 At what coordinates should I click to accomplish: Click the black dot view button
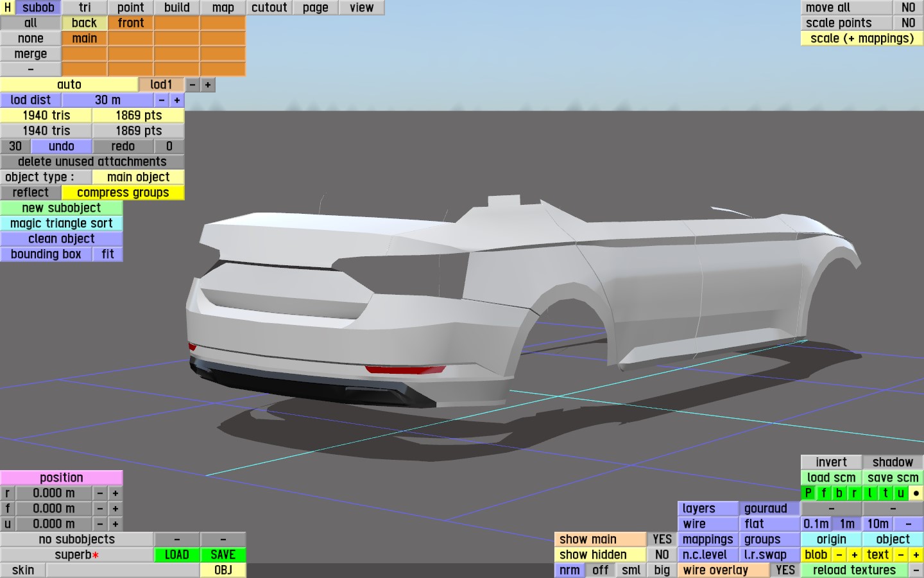coord(916,493)
